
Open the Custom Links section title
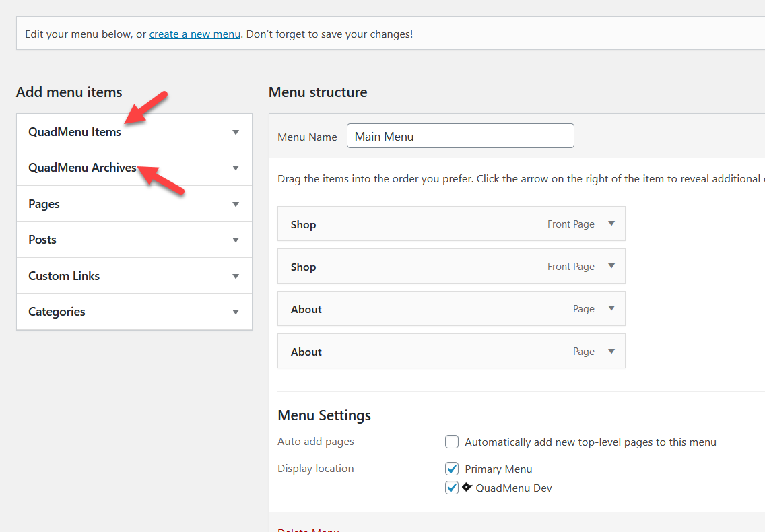[64, 275]
